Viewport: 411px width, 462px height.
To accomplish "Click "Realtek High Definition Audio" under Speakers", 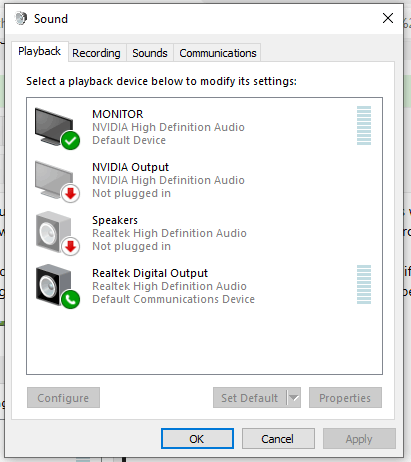I will point(169,233).
